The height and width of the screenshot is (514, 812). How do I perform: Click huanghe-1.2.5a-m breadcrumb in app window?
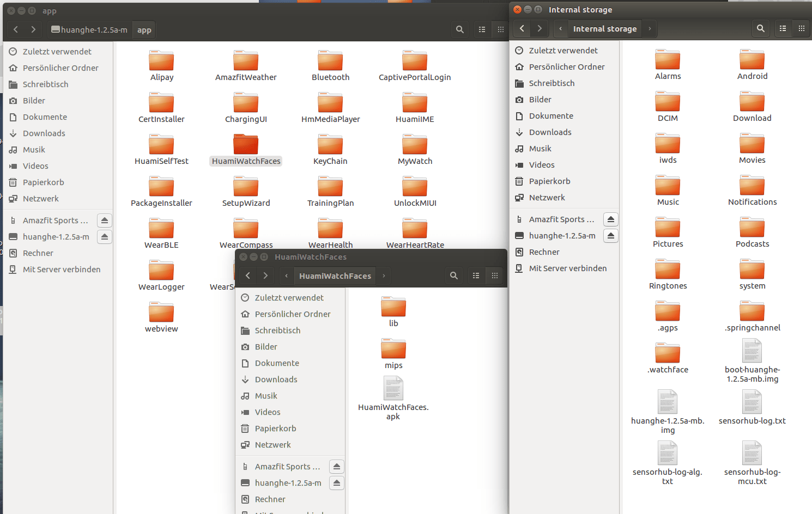tap(89, 30)
